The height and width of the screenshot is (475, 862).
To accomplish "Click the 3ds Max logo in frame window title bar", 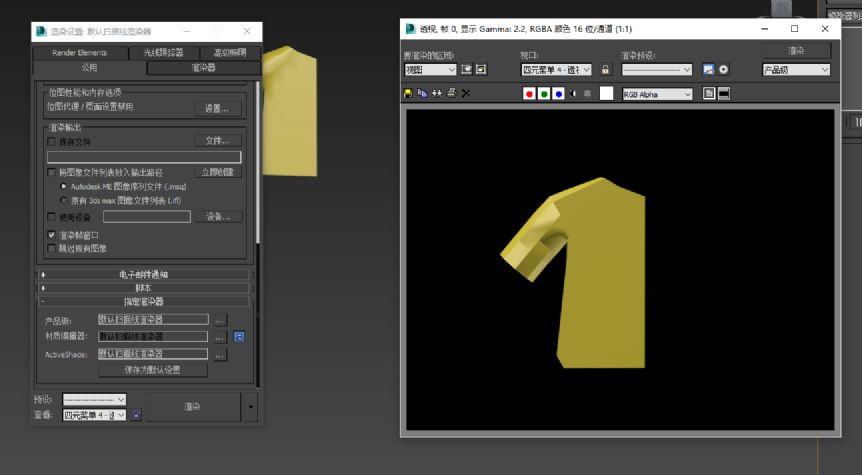I will (410, 29).
